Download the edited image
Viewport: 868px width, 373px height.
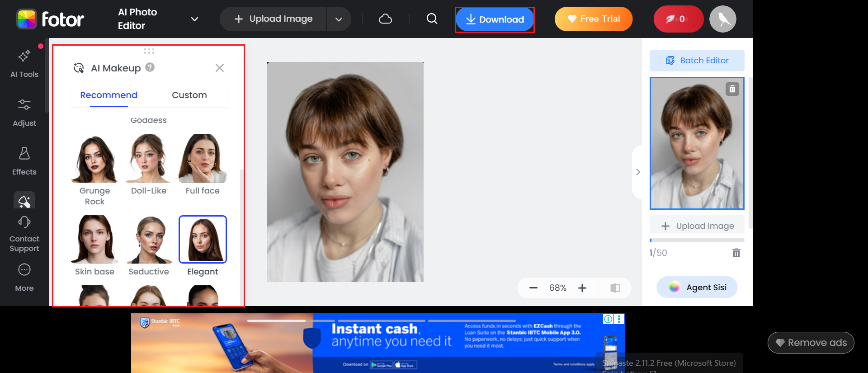click(x=495, y=19)
